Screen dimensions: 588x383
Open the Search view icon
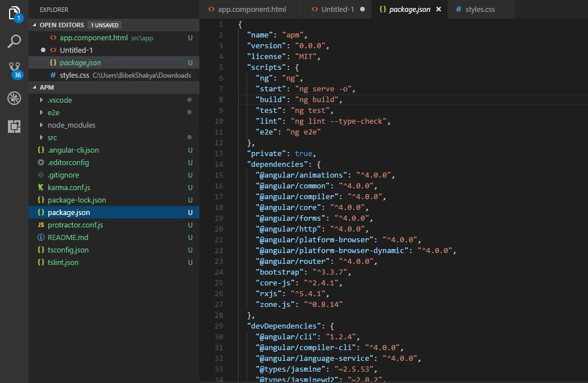point(14,41)
